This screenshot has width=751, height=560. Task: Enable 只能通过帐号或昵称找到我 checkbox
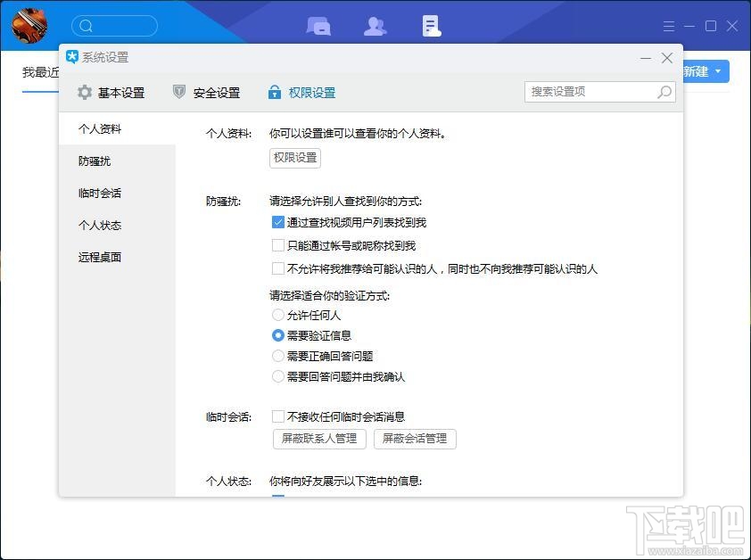point(278,246)
